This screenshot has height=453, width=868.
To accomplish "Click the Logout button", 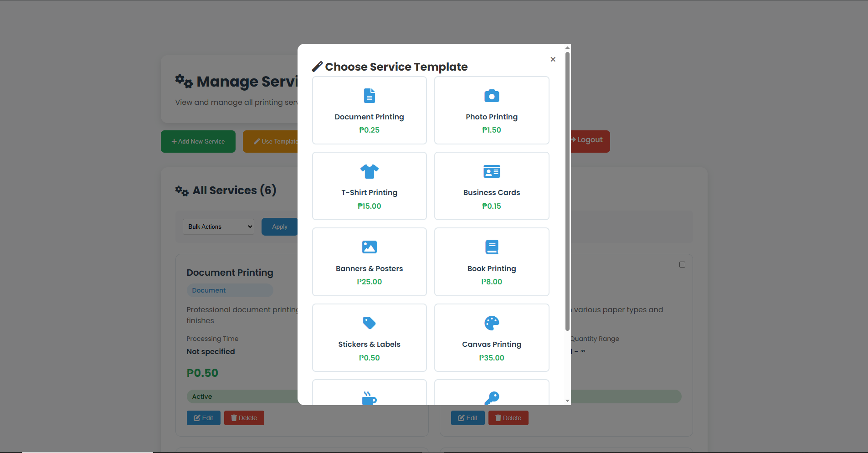I will [590, 140].
